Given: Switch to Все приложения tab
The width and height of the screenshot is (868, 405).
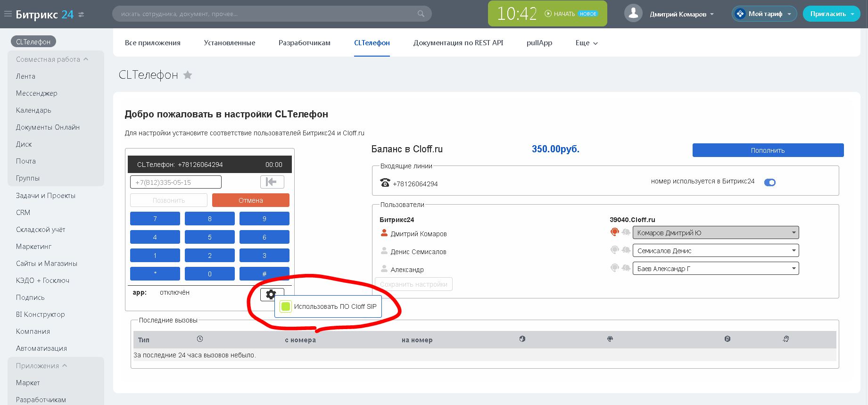Looking at the screenshot, I should (153, 43).
